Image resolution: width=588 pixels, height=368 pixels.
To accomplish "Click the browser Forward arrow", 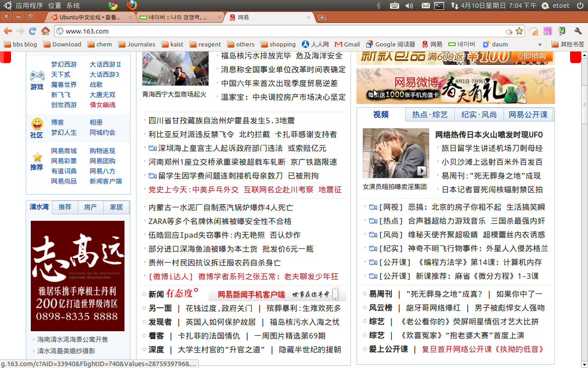I will (x=20, y=31).
